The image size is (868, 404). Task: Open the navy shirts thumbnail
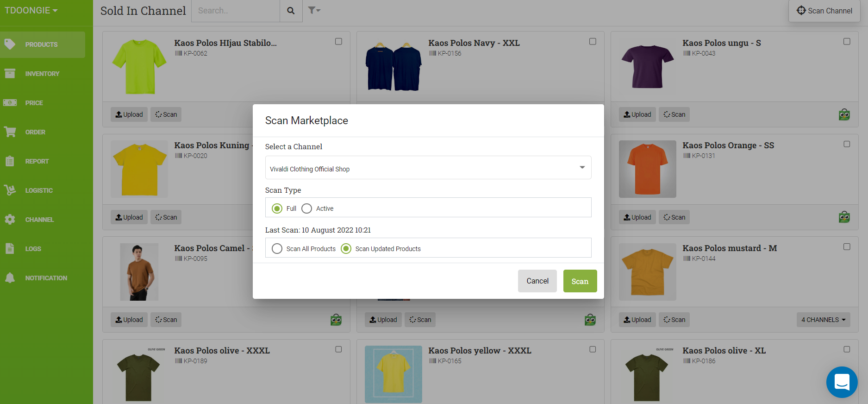(393, 67)
